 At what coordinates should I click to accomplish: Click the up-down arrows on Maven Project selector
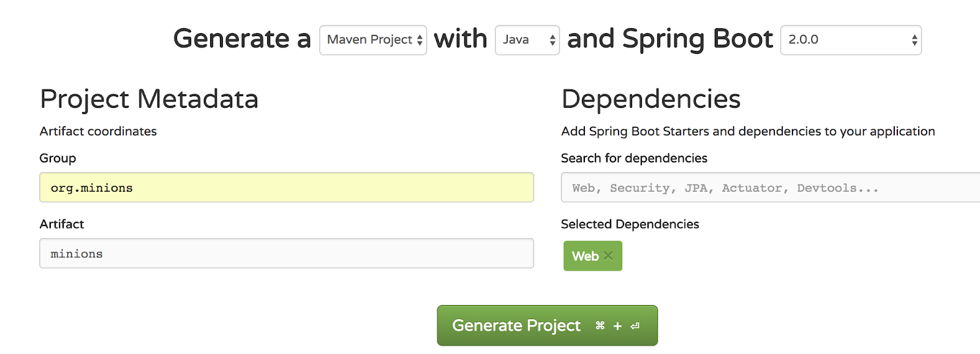(420, 40)
